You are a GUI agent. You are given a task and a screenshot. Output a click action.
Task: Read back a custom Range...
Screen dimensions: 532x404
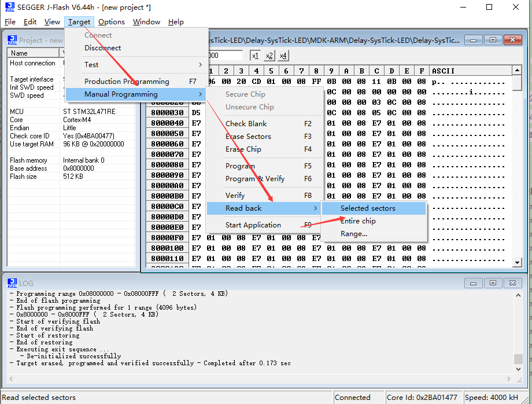click(x=374, y=234)
